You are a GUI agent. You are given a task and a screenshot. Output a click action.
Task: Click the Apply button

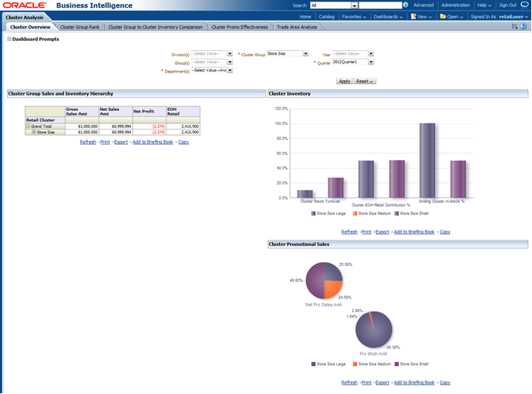point(345,81)
